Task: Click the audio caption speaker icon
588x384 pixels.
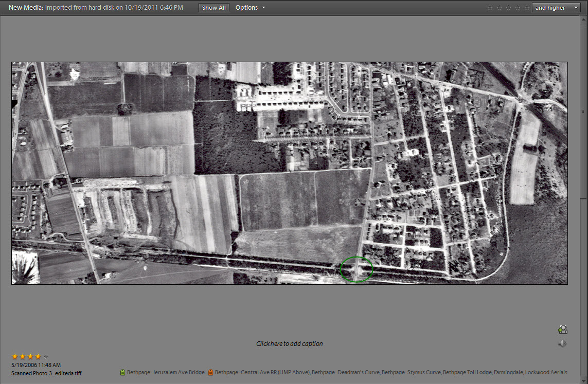Action: pyautogui.click(x=562, y=344)
